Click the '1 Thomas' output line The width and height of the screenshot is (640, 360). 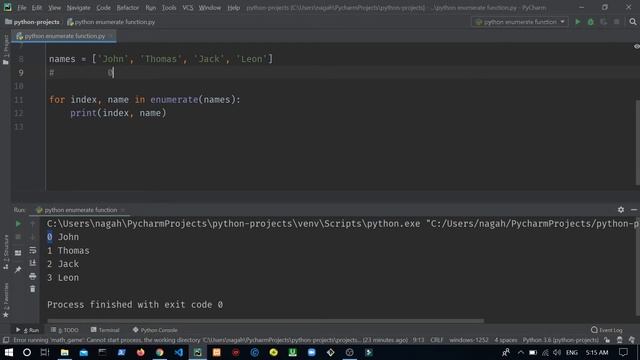coord(68,251)
